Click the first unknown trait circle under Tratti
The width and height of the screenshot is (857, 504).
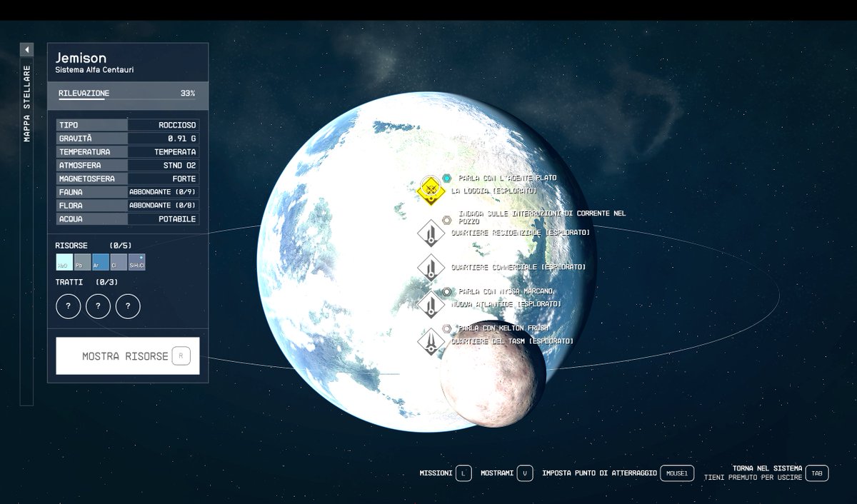69,306
